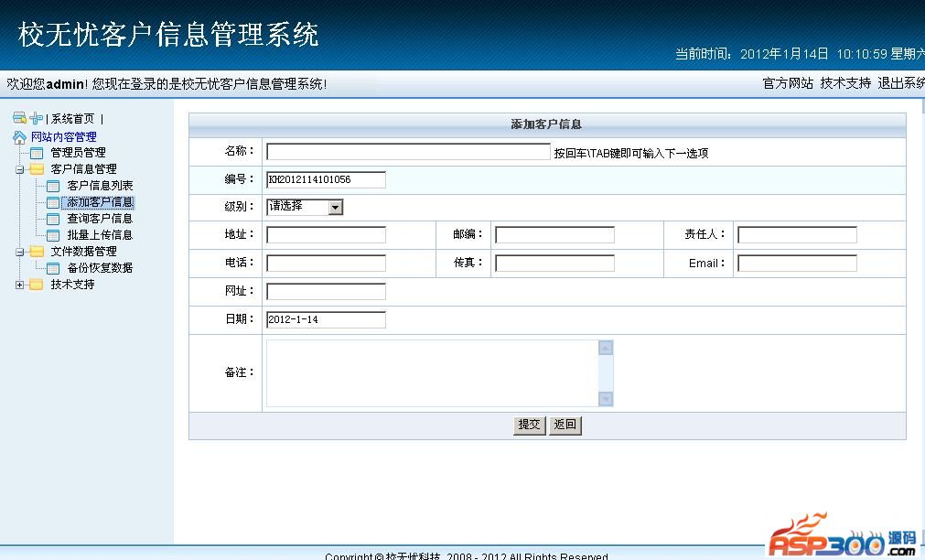The image size is (925, 560).
Task: Click the 提交 submit button
Action: tap(529, 425)
